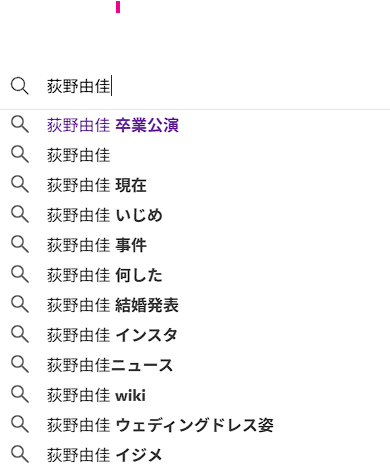Select suggestion 荻野由佳 何した
The height and width of the screenshot is (472, 390).
tap(105, 275)
